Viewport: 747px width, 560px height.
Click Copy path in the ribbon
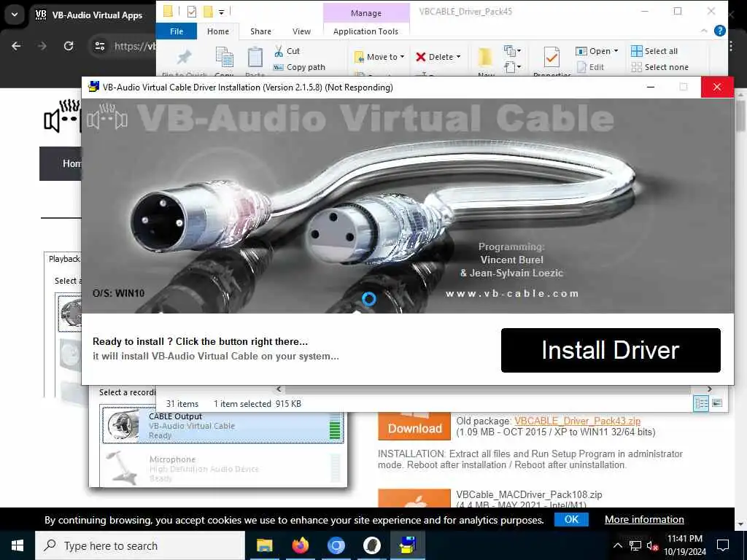(x=300, y=67)
